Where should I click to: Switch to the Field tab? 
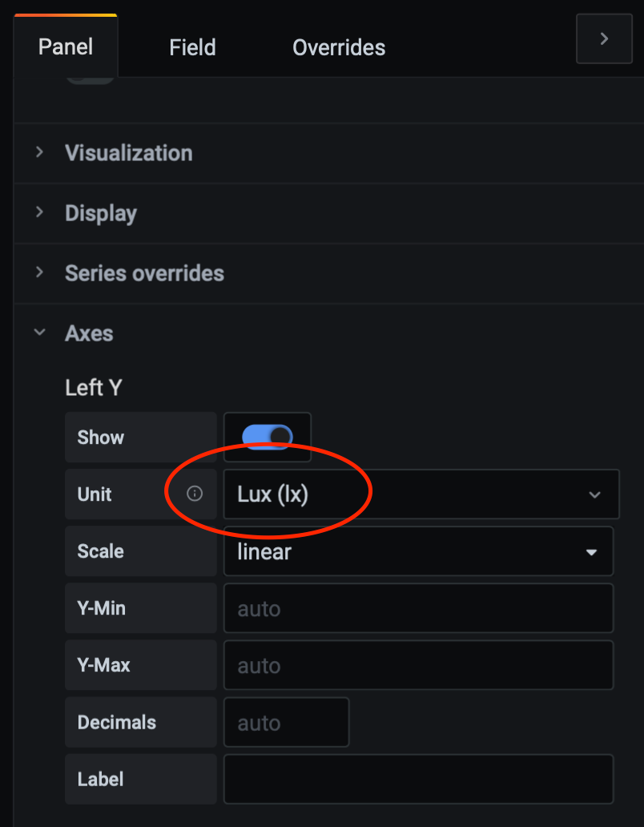coord(192,47)
